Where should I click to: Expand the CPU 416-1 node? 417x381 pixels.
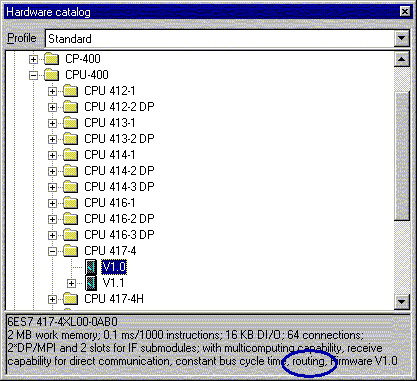(x=52, y=203)
